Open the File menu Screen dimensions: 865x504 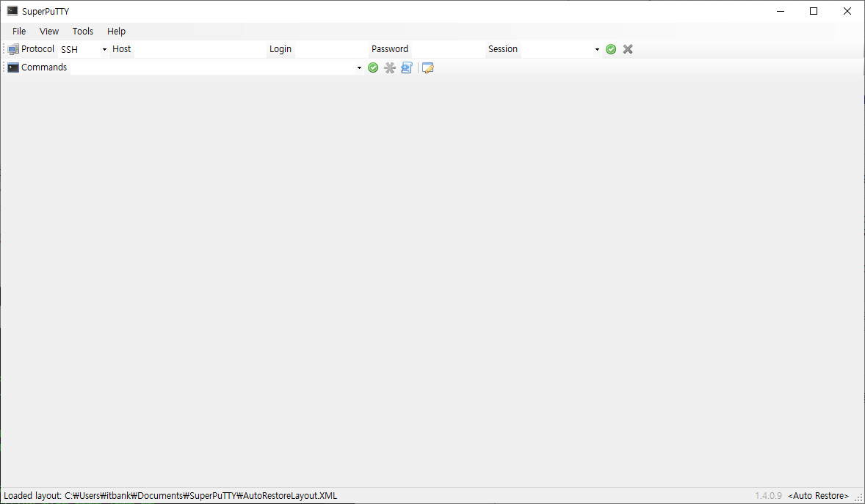click(x=19, y=32)
